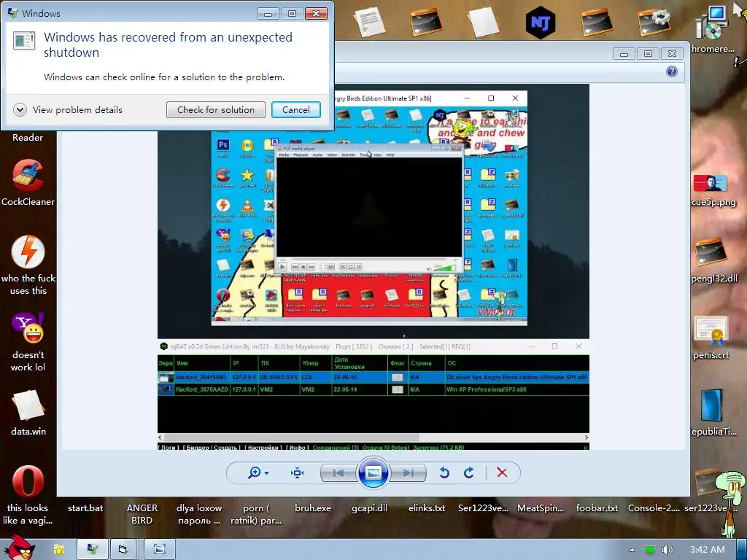Select the bruh.exe desktop label

click(312, 508)
